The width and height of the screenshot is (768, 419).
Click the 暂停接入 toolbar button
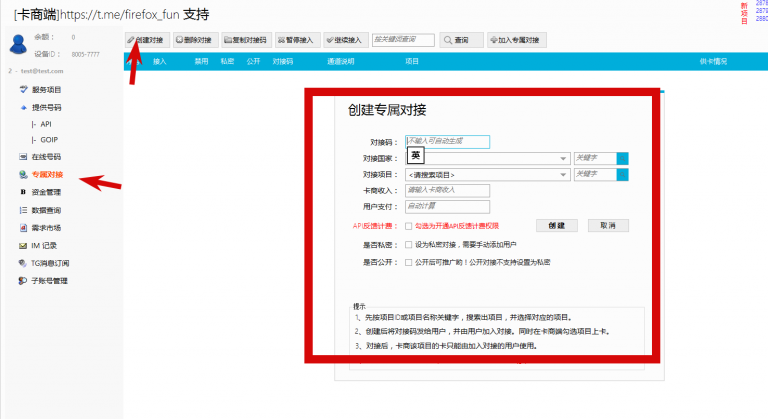(297, 40)
